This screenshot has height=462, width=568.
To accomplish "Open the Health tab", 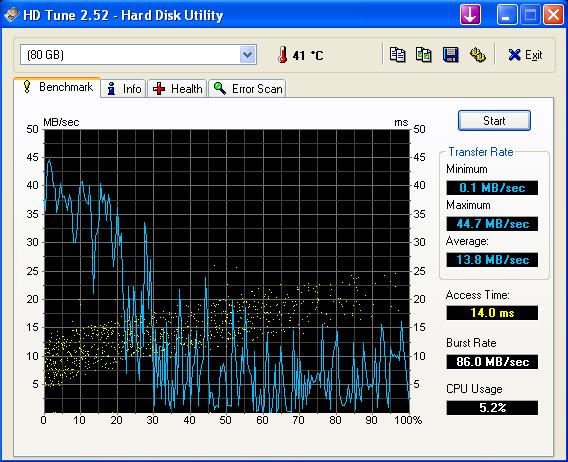I will [x=177, y=88].
